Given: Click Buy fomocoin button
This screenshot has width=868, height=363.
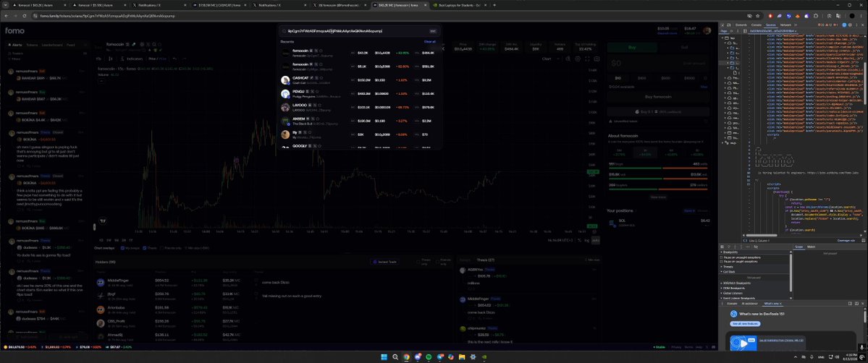Looking at the screenshot, I should pyautogui.click(x=658, y=97).
